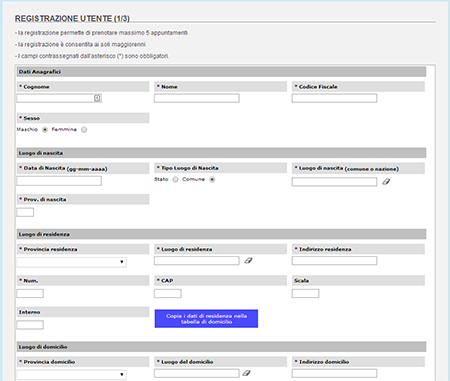Click the Dati Anagrafici section header
The height and width of the screenshot is (381, 450).
point(221,72)
